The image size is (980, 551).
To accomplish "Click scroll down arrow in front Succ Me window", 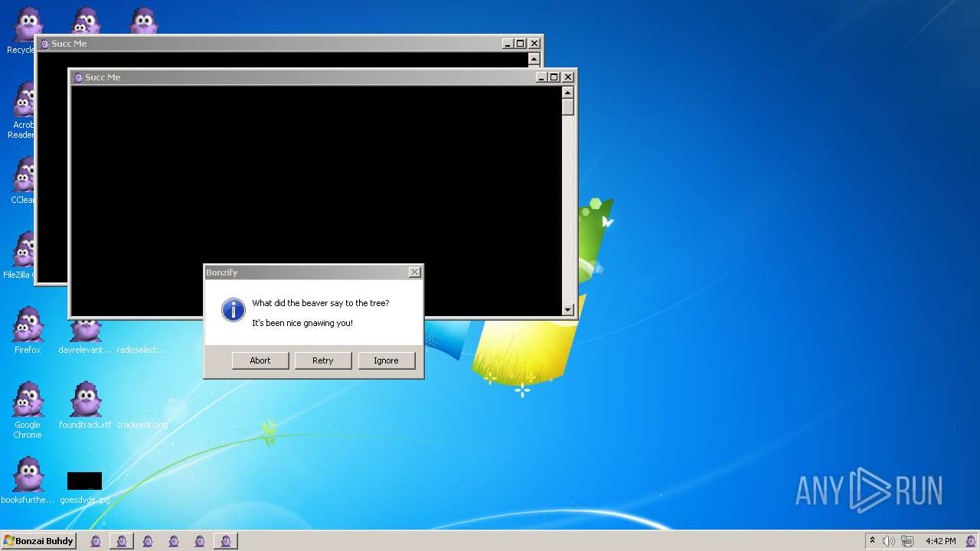I will tap(567, 310).
